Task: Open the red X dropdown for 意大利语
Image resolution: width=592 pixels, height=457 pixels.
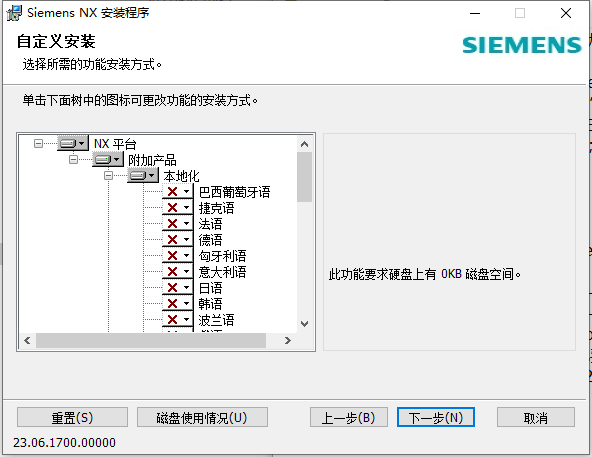Action: (x=178, y=272)
